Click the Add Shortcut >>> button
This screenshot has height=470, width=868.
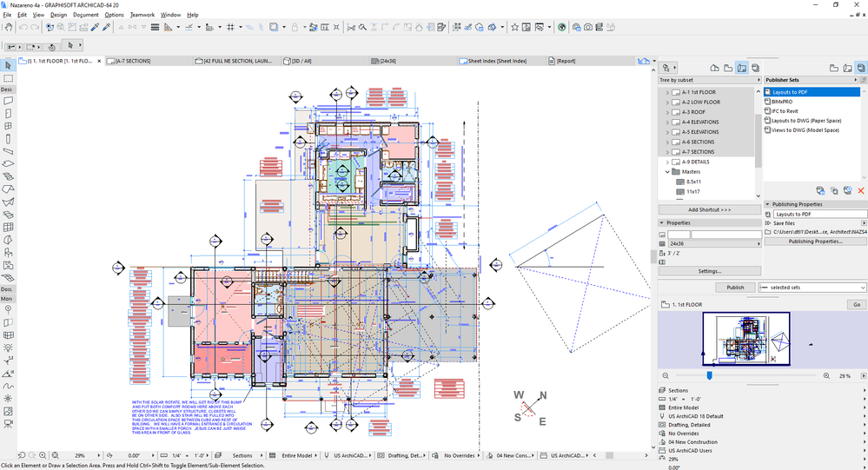tap(710, 210)
